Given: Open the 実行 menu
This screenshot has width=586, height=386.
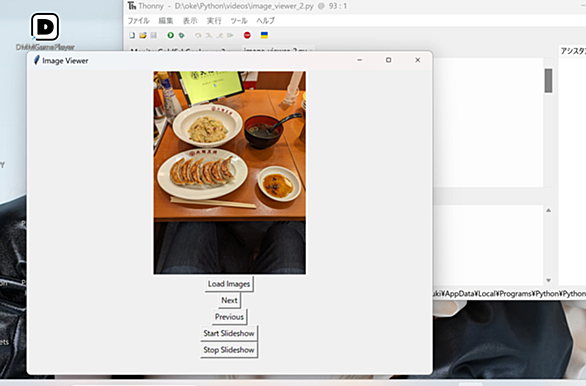Looking at the screenshot, I should (x=214, y=21).
